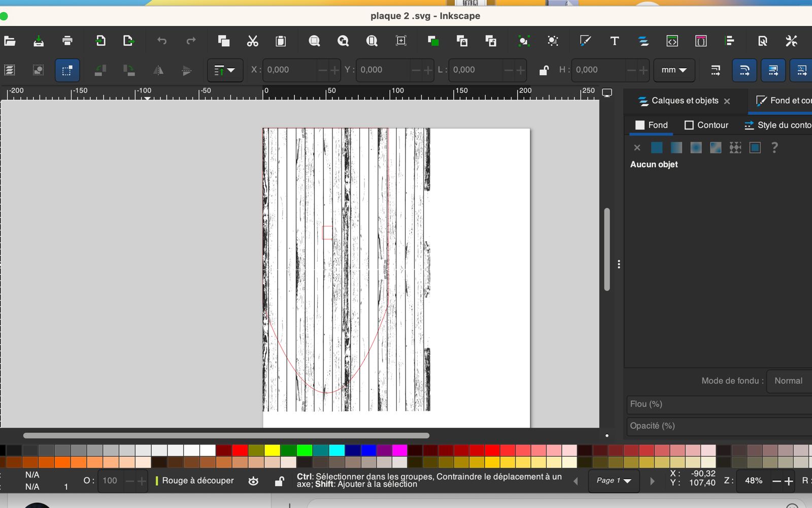Open the Mode de fondu dropdown
This screenshot has width=812, height=508.
coord(789,381)
